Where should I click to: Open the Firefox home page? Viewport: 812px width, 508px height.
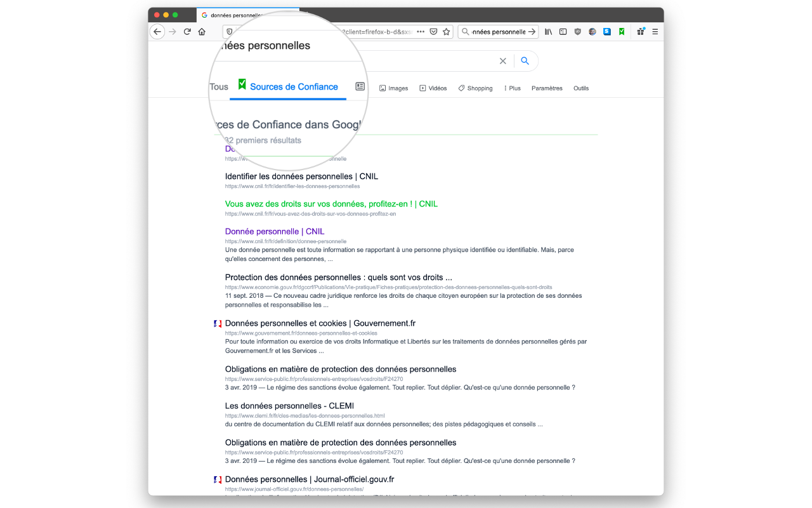pos(202,32)
